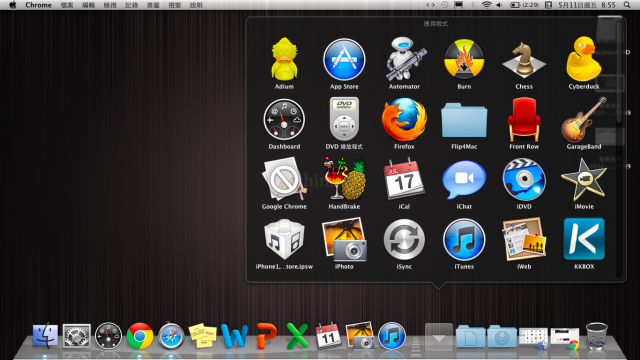Open Finder in the Dock
The width and height of the screenshot is (640, 360).
[x=45, y=336]
